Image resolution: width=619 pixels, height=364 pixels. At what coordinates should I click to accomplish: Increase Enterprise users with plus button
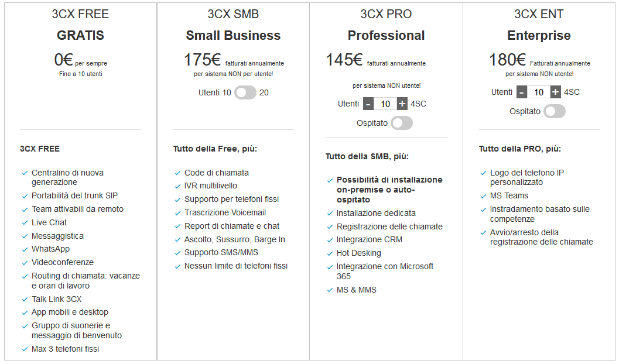click(556, 92)
